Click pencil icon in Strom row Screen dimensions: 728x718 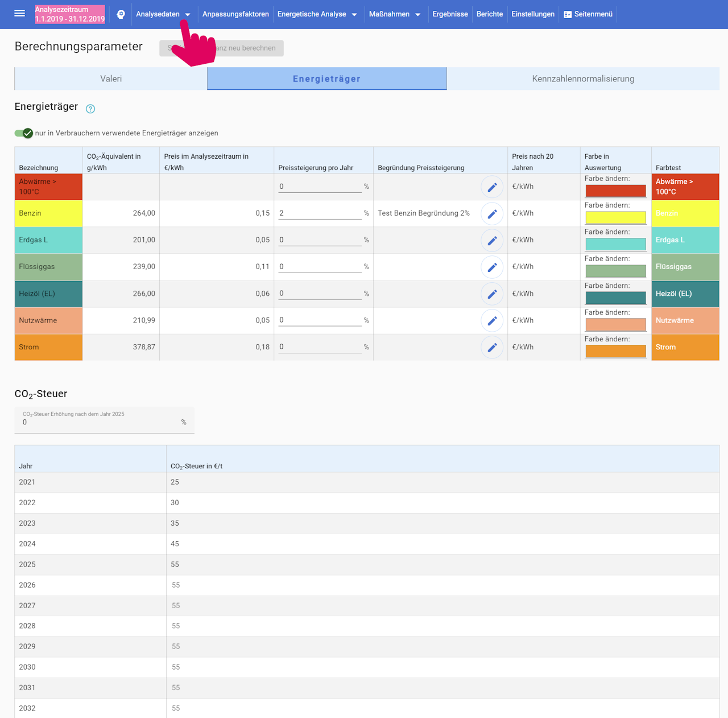tap(492, 348)
